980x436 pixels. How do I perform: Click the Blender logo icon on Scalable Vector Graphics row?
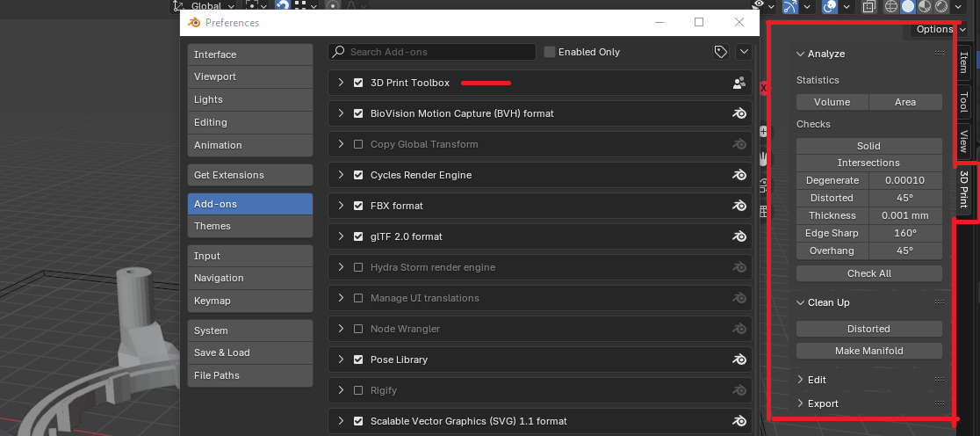point(739,421)
